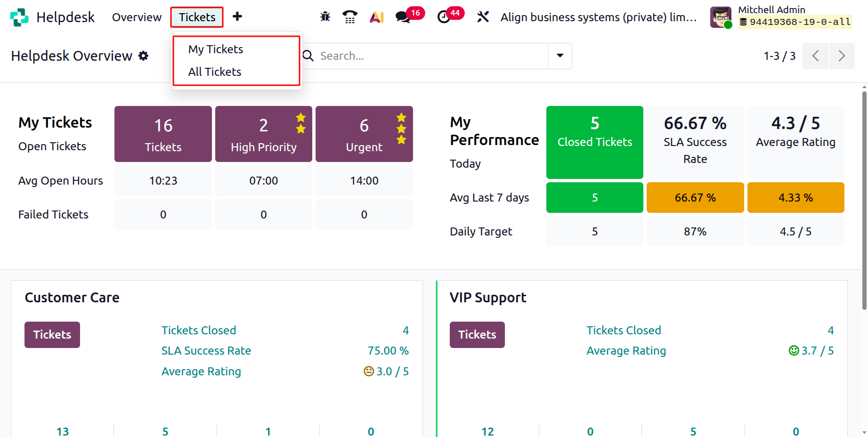This screenshot has height=437, width=868.
Task: Click the plus new-item icon
Action: click(237, 17)
